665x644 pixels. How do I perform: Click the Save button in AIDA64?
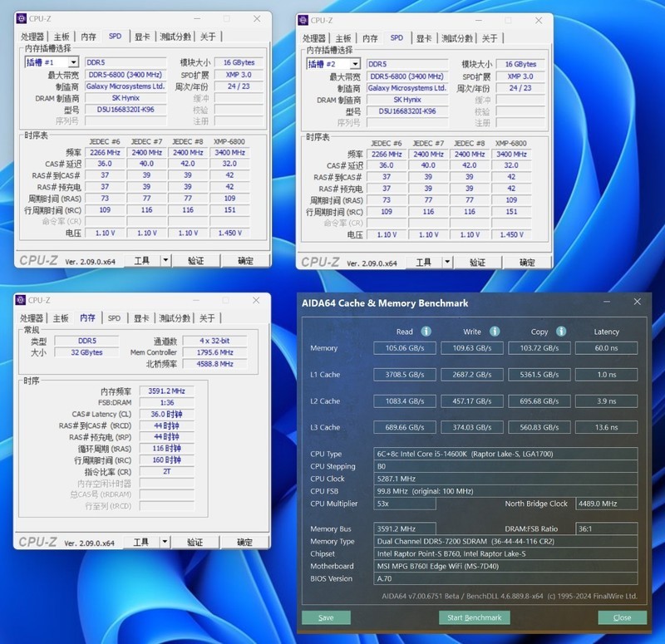pyautogui.click(x=327, y=617)
